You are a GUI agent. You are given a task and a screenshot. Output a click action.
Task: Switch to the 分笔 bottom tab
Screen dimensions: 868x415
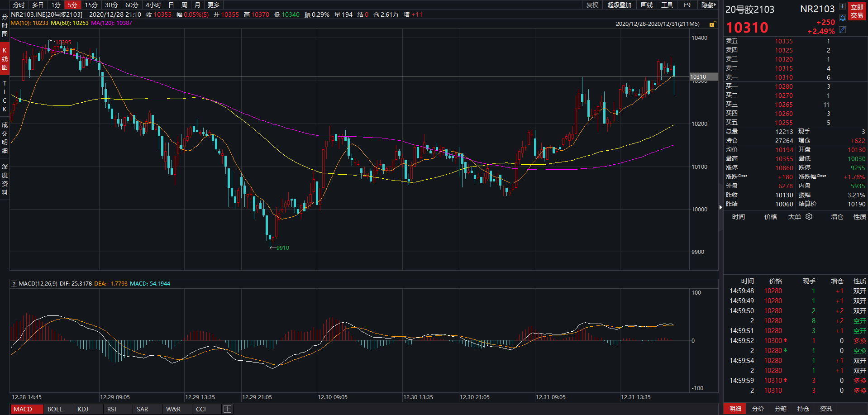(x=781, y=409)
